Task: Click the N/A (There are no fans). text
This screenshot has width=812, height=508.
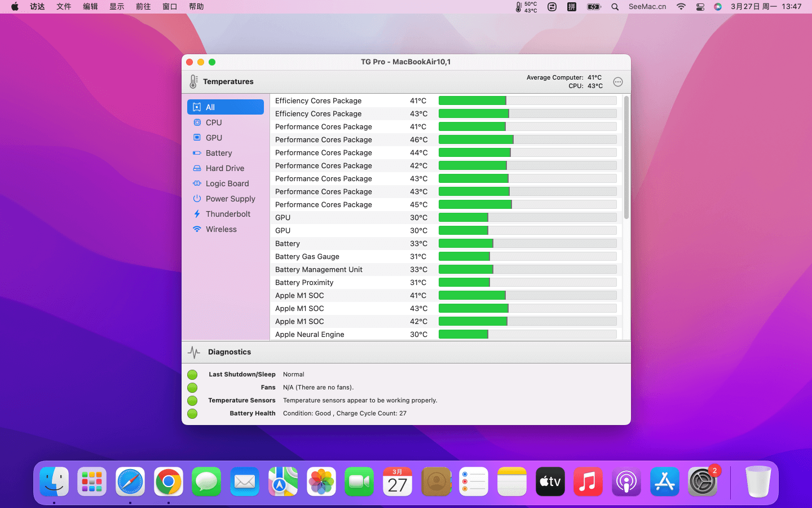Action: pos(319,388)
